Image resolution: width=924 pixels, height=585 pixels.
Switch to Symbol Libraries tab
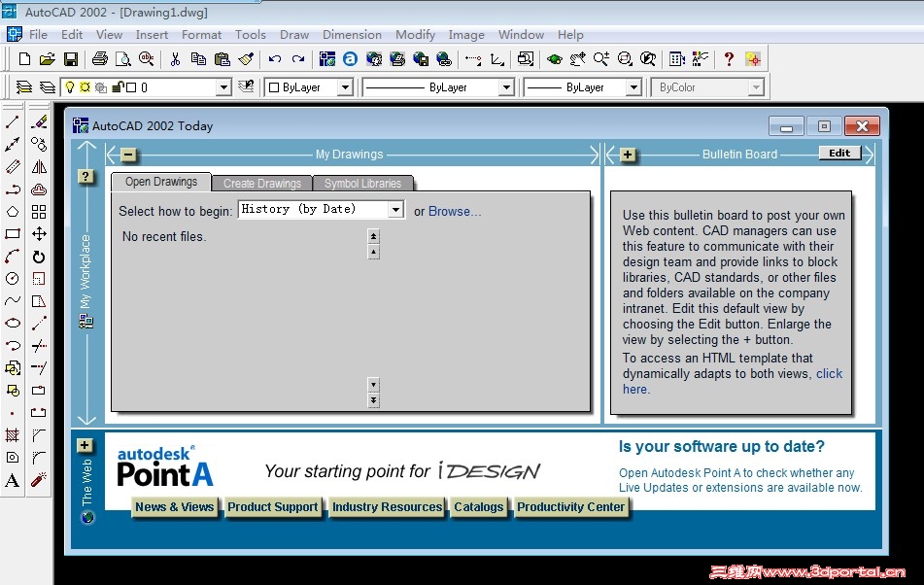[363, 184]
